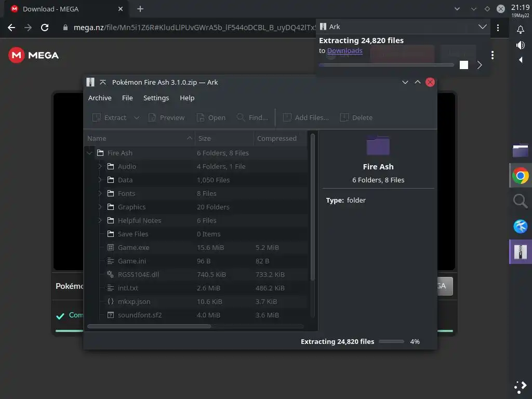
Task: Select the RGSS104E.dll file
Action: coord(196,274)
